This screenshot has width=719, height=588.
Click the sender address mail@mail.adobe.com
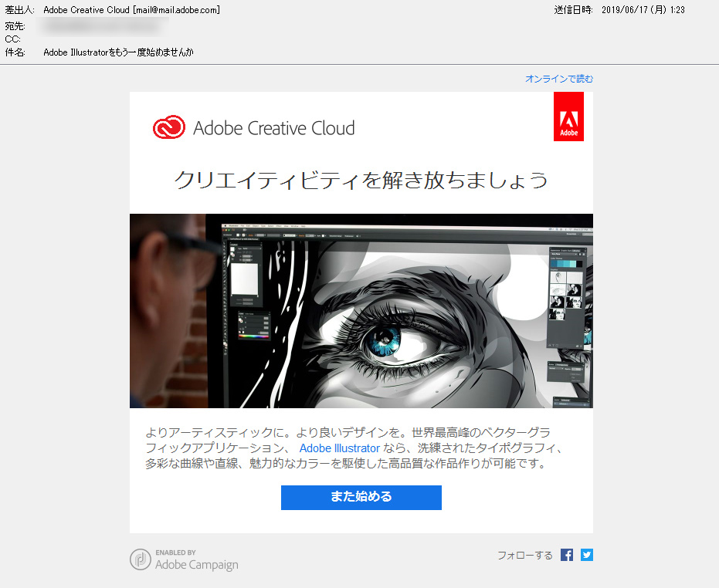176,10
